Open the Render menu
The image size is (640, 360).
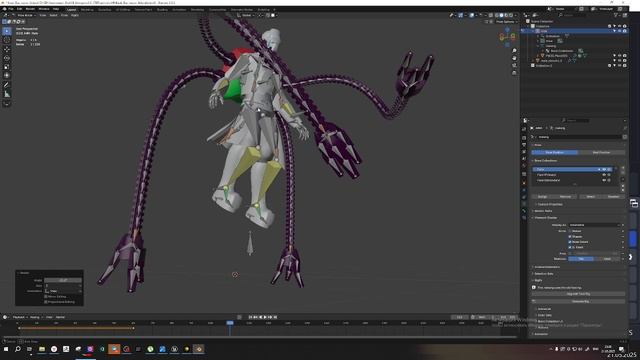click(x=30, y=9)
